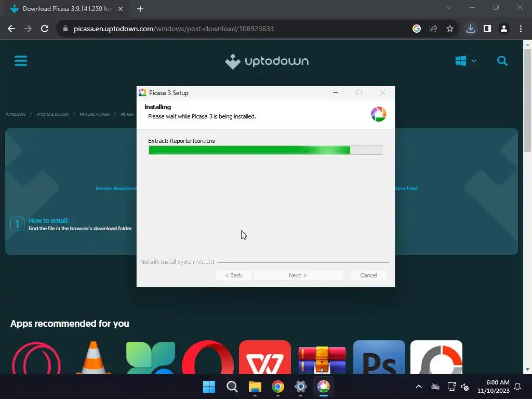Open the notifications bell
The width and height of the screenshot is (532, 399).
(x=517, y=387)
